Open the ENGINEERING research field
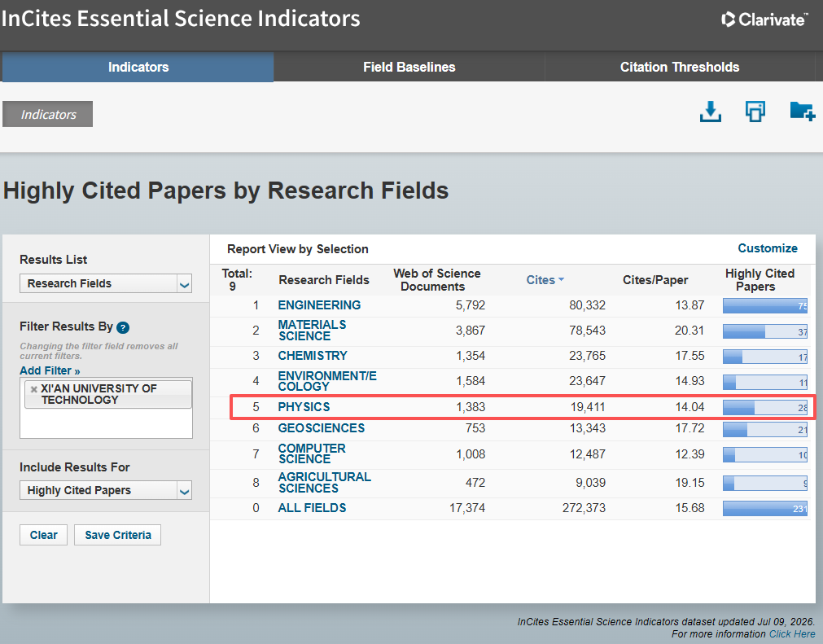The image size is (823, 644). click(319, 305)
